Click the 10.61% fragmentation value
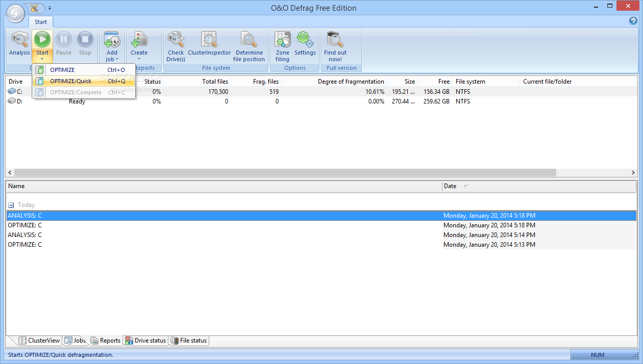This screenshot has width=643, height=364. tap(375, 92)
